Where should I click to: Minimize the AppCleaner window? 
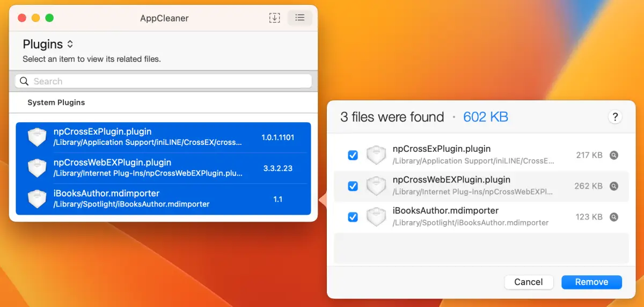pyautogui.click(x=35, y=18)
